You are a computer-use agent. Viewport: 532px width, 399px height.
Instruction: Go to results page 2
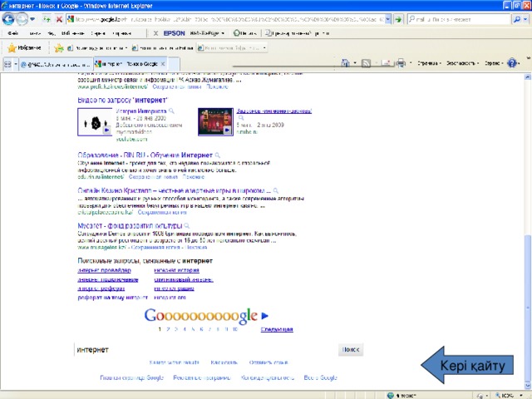tap(168, 329)
